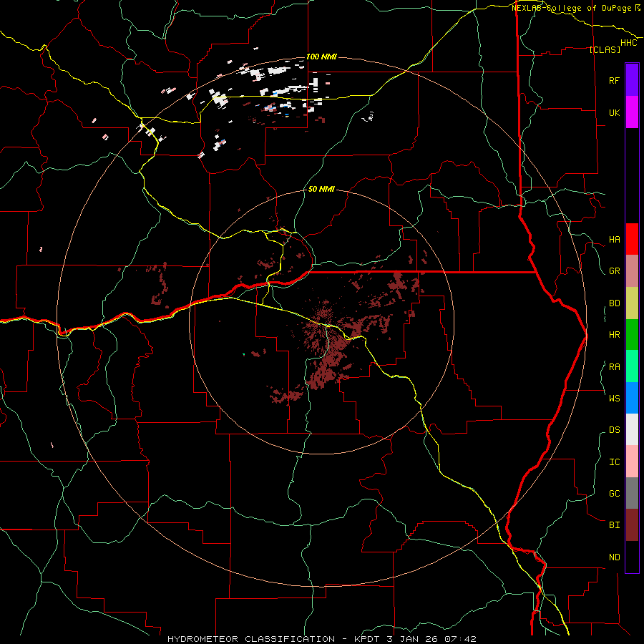The image size is (644, 644).
Task: Click the ND legend label
Action: [x=614, y=557]
